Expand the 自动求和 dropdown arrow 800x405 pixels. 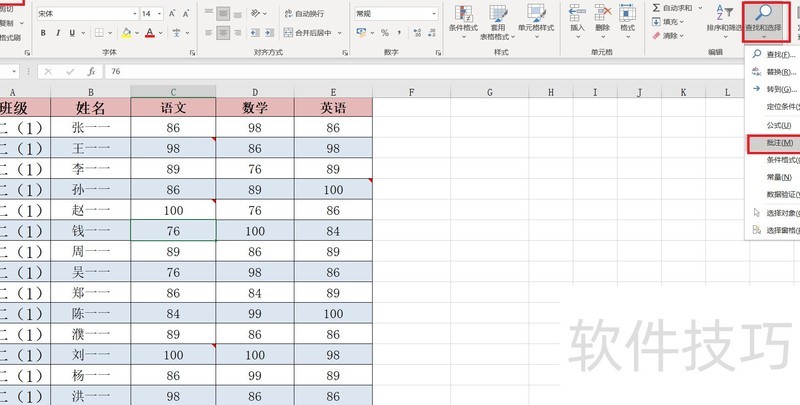700,8
